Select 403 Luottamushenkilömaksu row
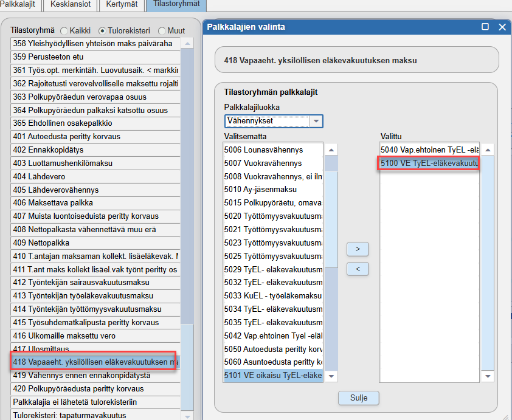Viewport: 512px width, 420px height. click(95, 163)
